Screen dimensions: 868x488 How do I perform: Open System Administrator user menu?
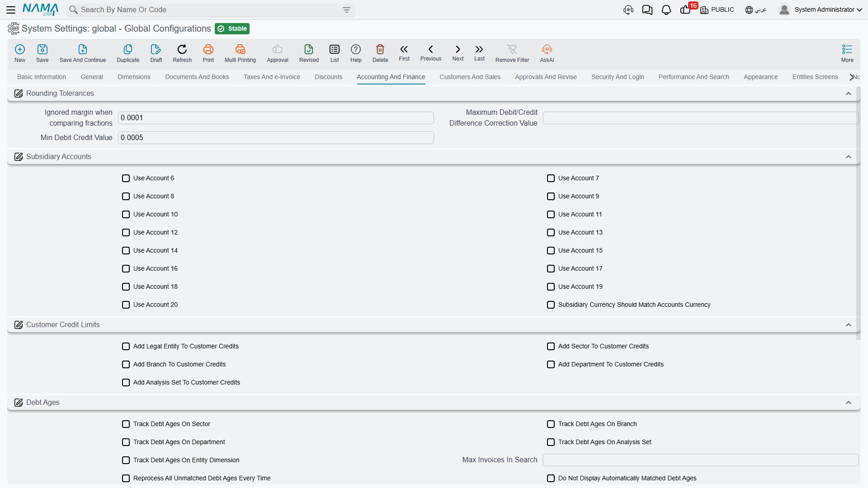click(821, 10)
